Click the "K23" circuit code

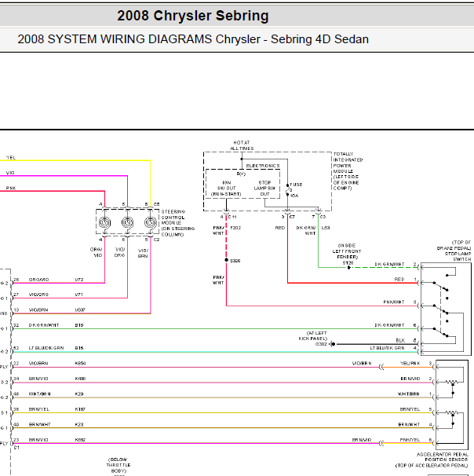pos(79,425)
